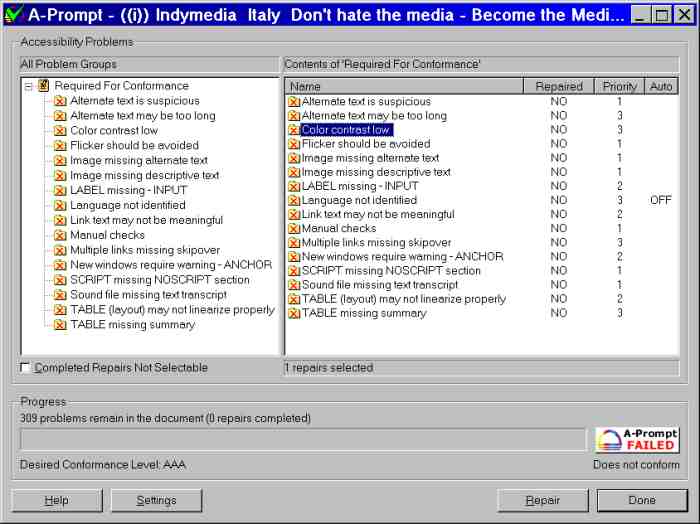This screenshot has height=524, width=700.
Task: Click icon beside tree item Image missing descriptive text
Action: click(x=60, y=175)
